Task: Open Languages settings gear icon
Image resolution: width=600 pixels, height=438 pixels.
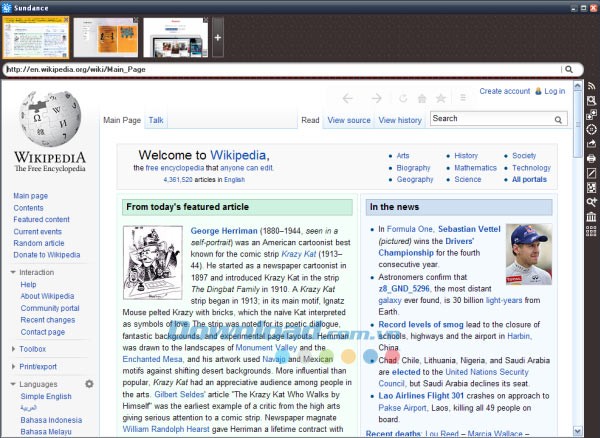Action: click(89, 384)
